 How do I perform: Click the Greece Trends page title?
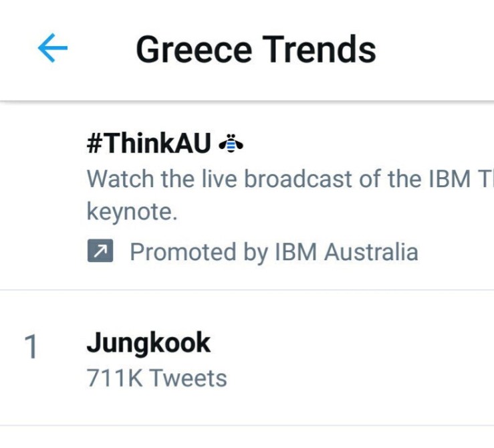click(x=255, y=49)
